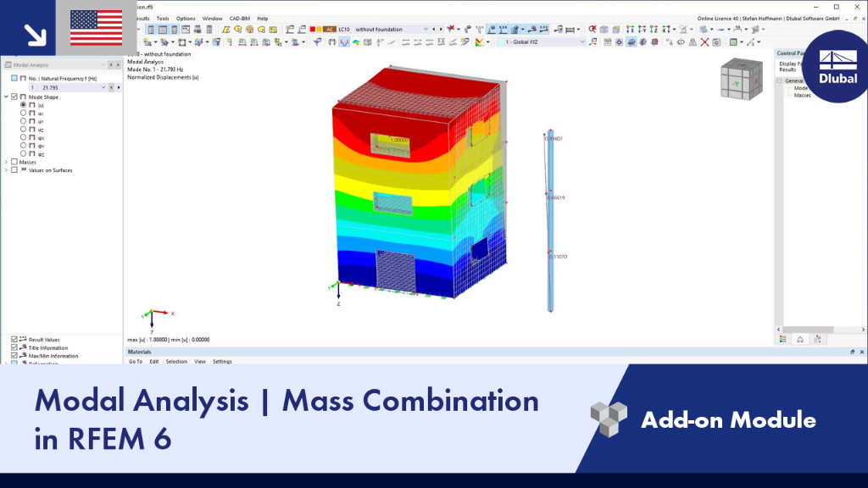
Task: Click the red X delete icon in toolbar
Action: 704,42
